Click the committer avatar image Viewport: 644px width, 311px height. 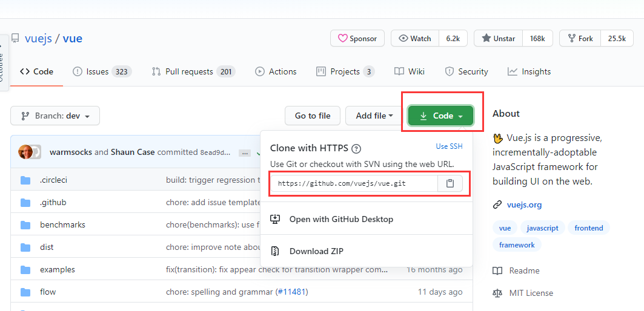(x=26, y=152)
